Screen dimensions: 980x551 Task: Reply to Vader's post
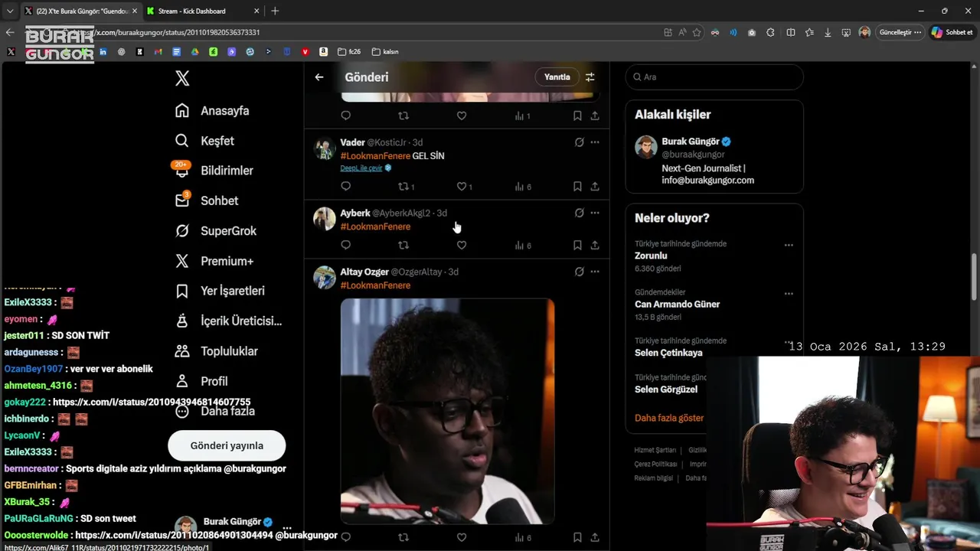(345, 187)
